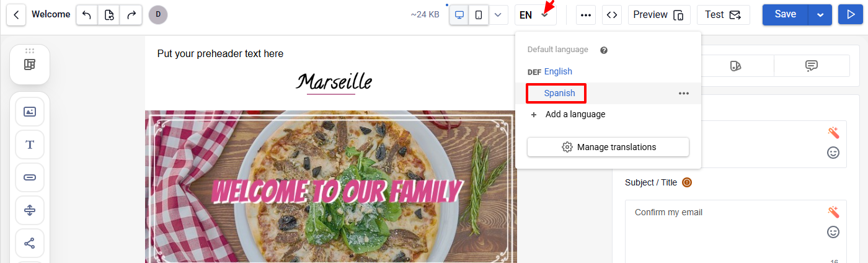Send a Test email

[x=723, y=15]
